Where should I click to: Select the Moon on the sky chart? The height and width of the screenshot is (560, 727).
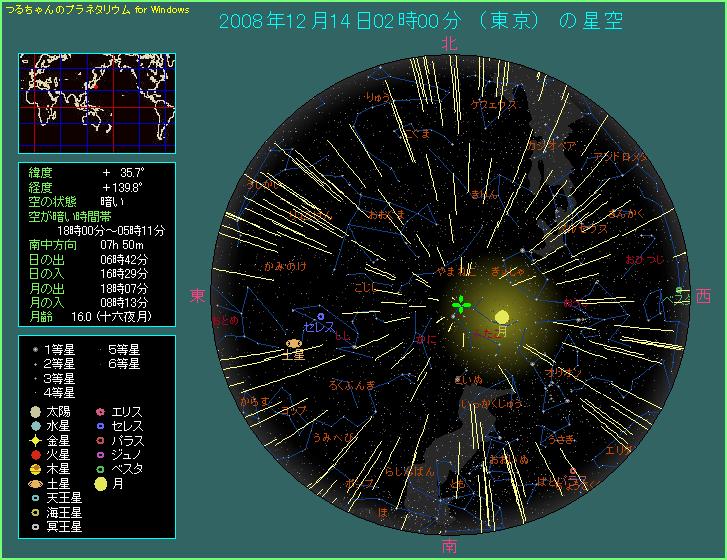(501, 317)
